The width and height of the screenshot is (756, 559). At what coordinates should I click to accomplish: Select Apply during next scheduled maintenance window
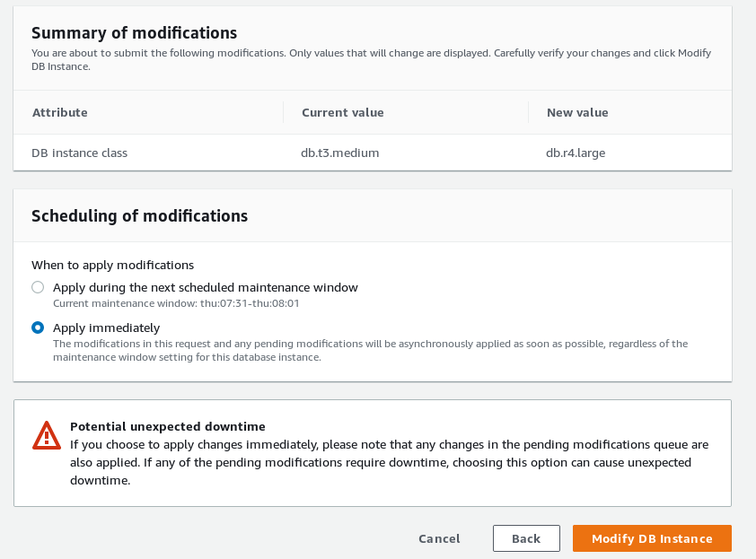(38, 287)
